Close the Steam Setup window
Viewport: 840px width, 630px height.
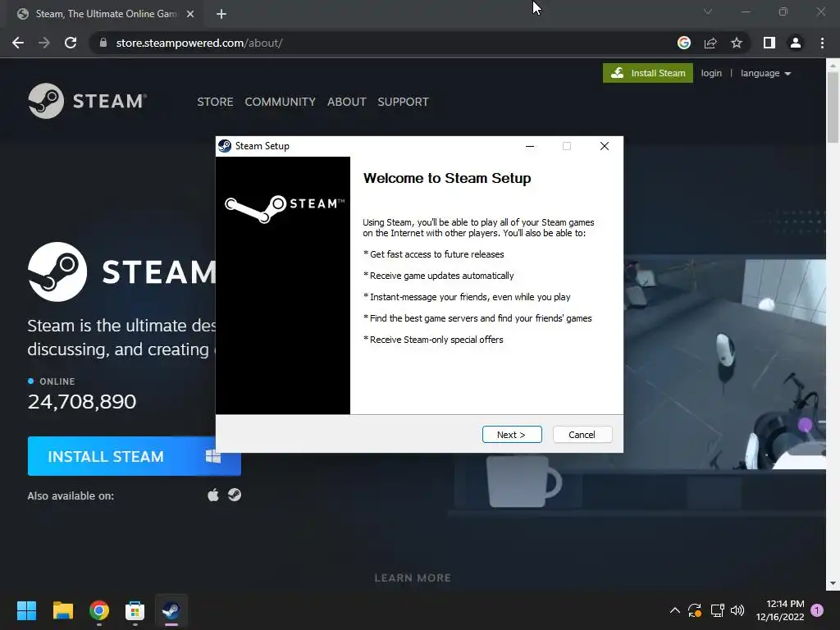tap(605, 146)
